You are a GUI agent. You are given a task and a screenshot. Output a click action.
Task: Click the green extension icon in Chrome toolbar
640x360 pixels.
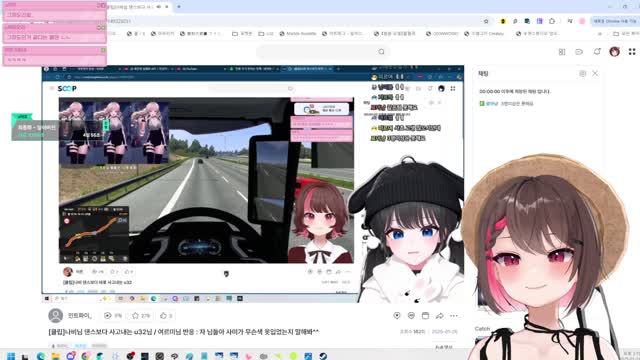click(x=527, y=21)
